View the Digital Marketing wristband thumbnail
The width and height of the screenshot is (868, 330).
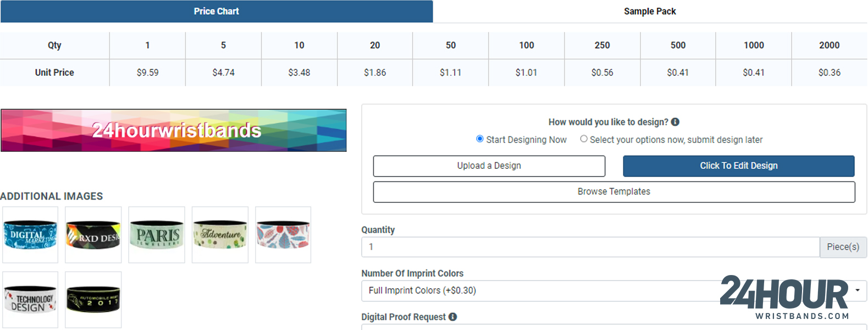pyautogui.click(x=30, y=235)
